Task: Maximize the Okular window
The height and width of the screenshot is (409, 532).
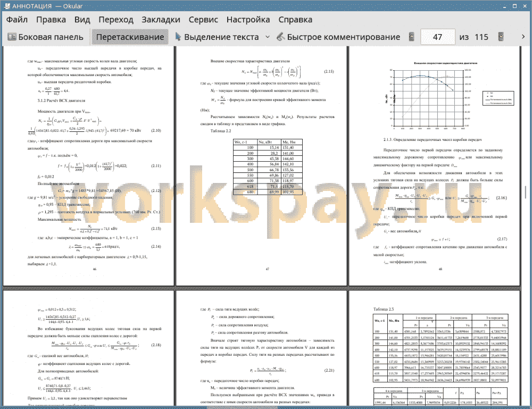Action: 514,6
